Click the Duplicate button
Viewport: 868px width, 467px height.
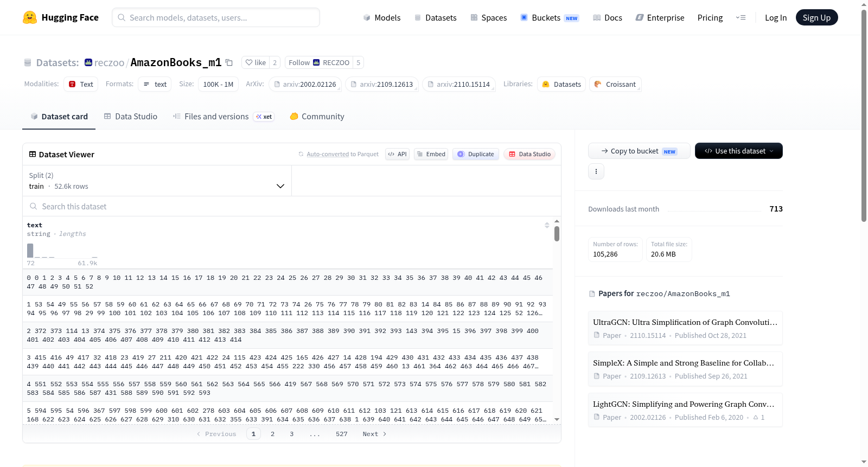[x=476, y=154]
